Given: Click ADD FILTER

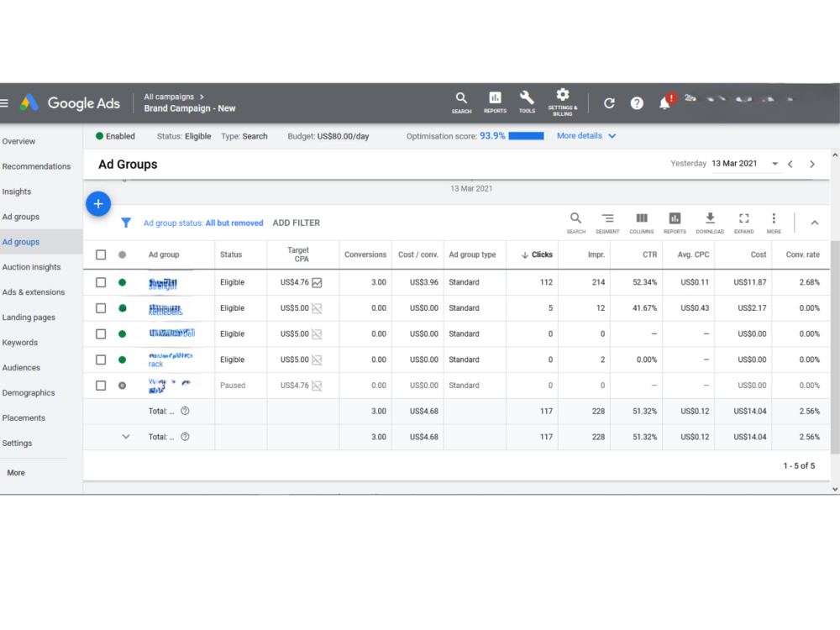Looking at the screenshot, I should 297,223.
